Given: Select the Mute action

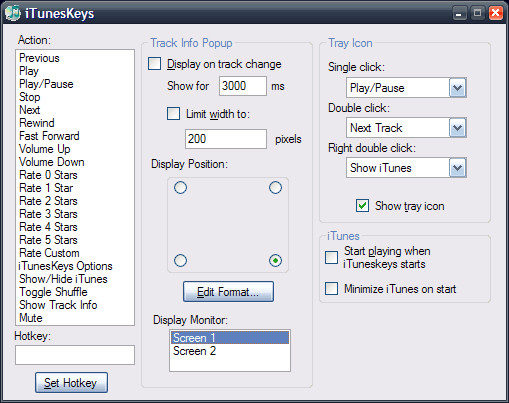Looking at the screenshot, I should [x=75, y=318].
